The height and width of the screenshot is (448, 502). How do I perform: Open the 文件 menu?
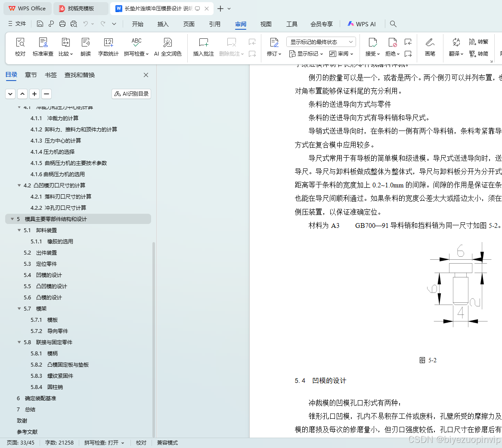click(x=17, y=24)
